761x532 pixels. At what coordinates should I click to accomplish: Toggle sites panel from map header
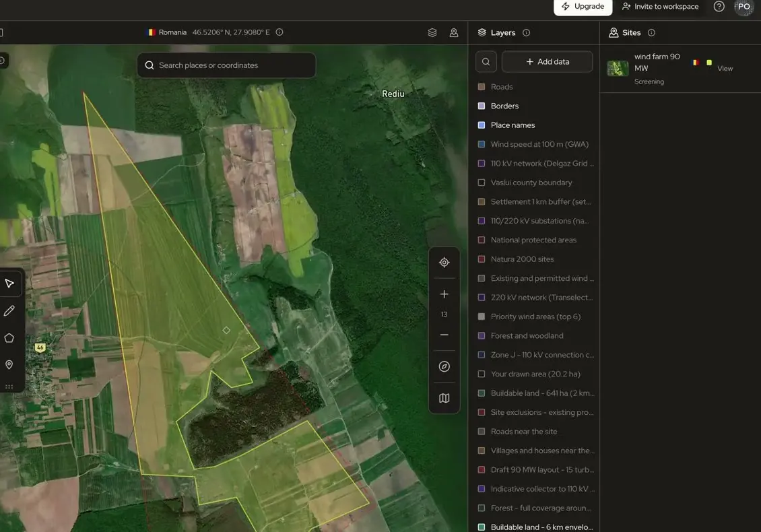pyautogui.click(x=454, y=32)
